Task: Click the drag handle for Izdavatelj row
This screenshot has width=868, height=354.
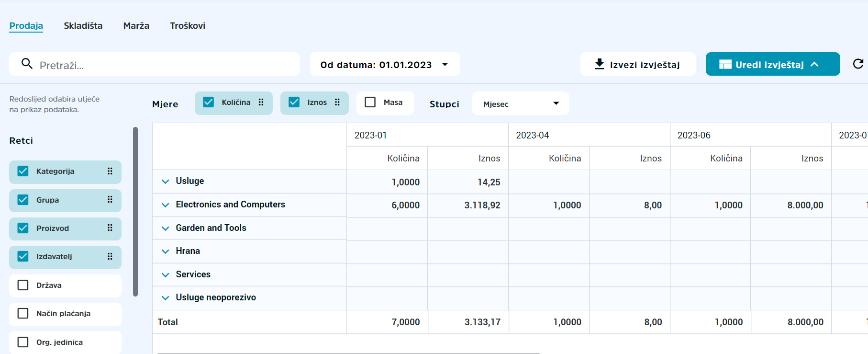Action: coord(110,256)
